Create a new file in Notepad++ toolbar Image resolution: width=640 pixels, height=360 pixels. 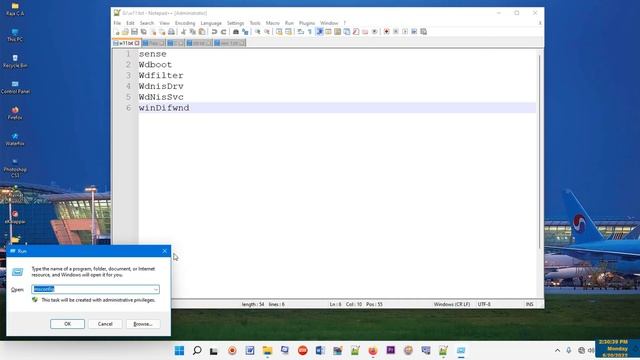coord(117,32)
